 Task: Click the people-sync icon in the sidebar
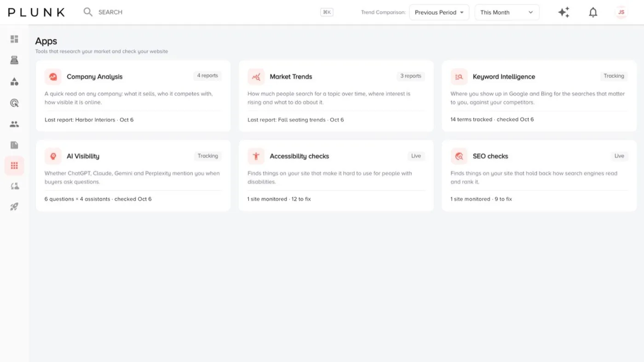tap(14, 186)
